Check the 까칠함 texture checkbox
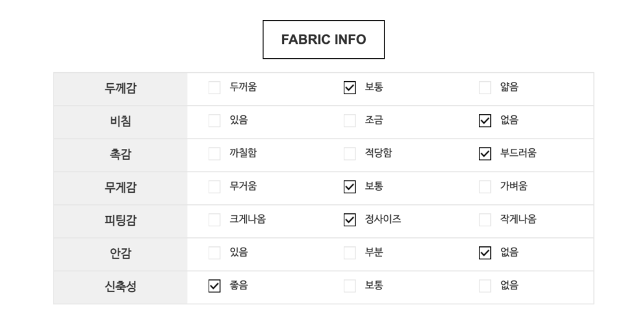The image size is (644, 323). tap(214, 154)
